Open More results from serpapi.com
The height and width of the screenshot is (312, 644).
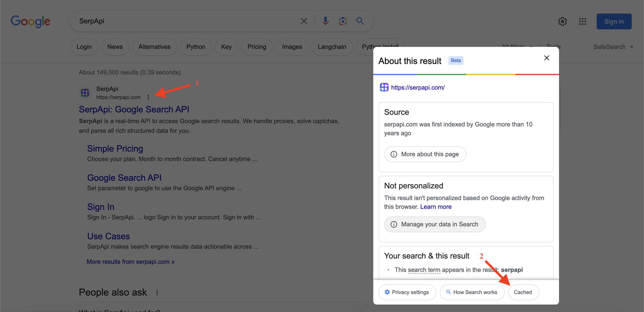coord(130,262)
